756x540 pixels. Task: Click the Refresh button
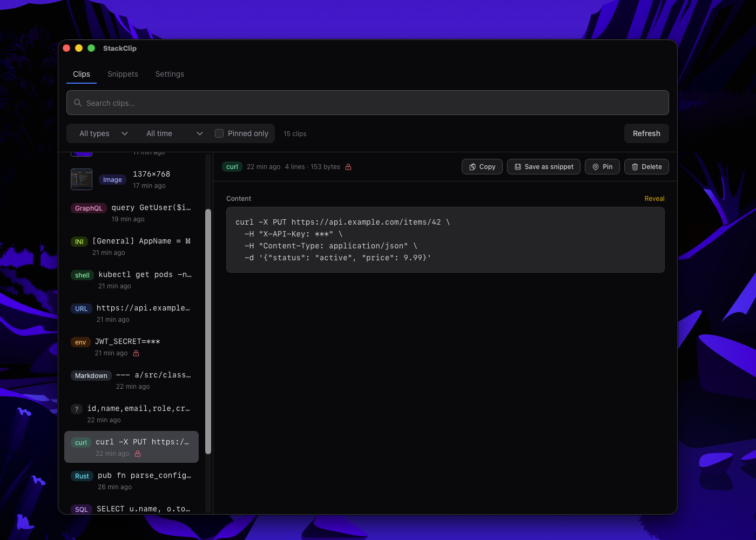click(646, 133)
